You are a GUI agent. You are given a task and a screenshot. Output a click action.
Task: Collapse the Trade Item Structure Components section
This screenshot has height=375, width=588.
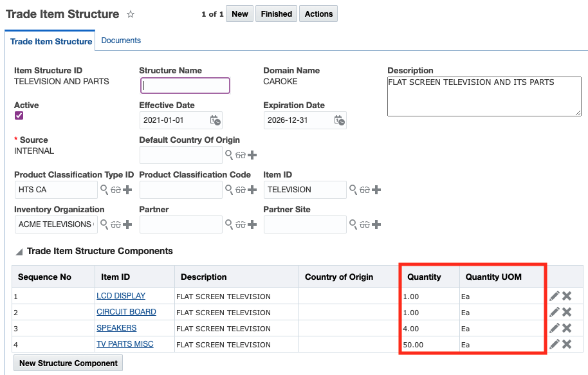click(x=19, y=252)
